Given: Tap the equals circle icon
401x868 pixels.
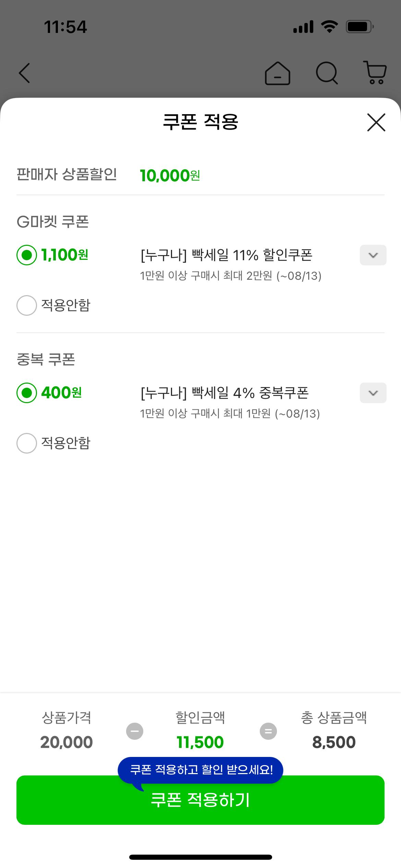Looking at the screenshot, I should click(268, 731).
